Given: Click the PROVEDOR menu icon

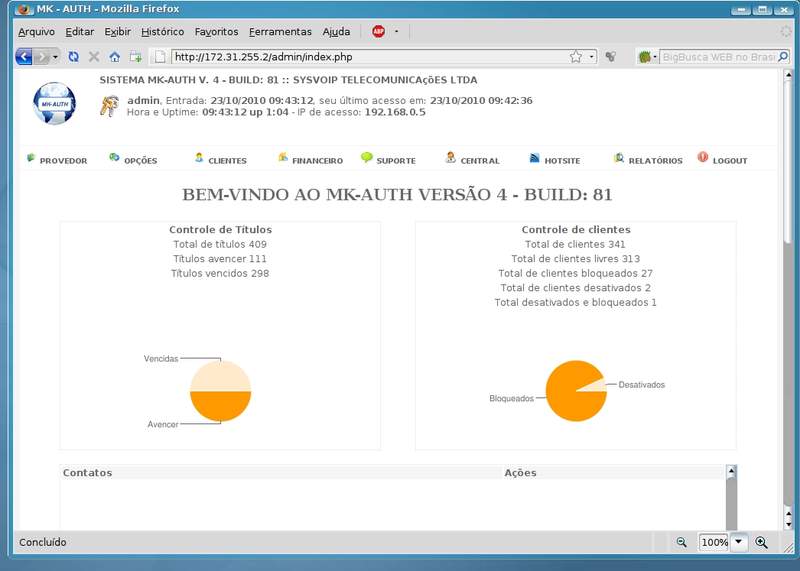Looking at the screenshot, I should pos(31,158).
